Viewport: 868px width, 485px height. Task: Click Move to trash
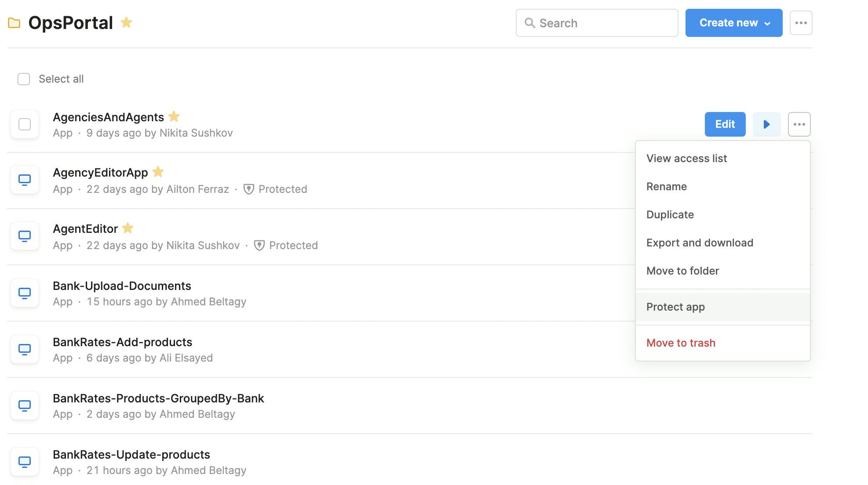pos(722,343)
